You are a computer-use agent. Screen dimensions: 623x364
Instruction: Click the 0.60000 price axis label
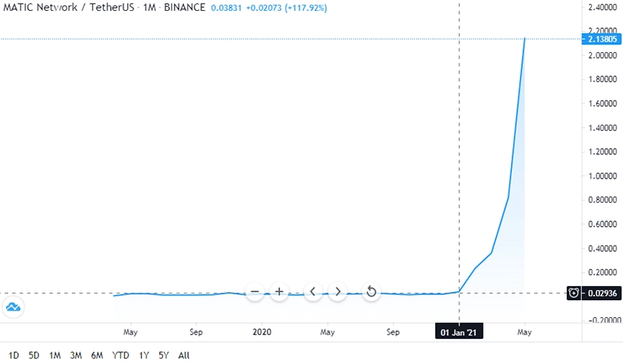click(x=603, y=224)
